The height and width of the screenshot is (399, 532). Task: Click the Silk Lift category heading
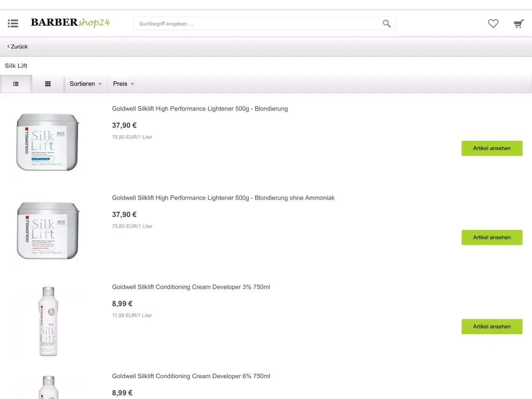click(x=16, y=66)
